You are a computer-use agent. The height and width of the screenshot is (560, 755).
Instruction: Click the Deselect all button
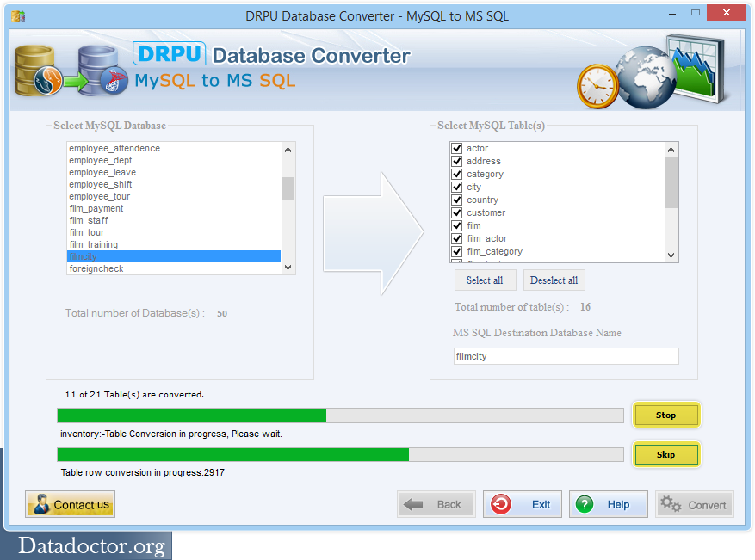(x=554, y=280)
